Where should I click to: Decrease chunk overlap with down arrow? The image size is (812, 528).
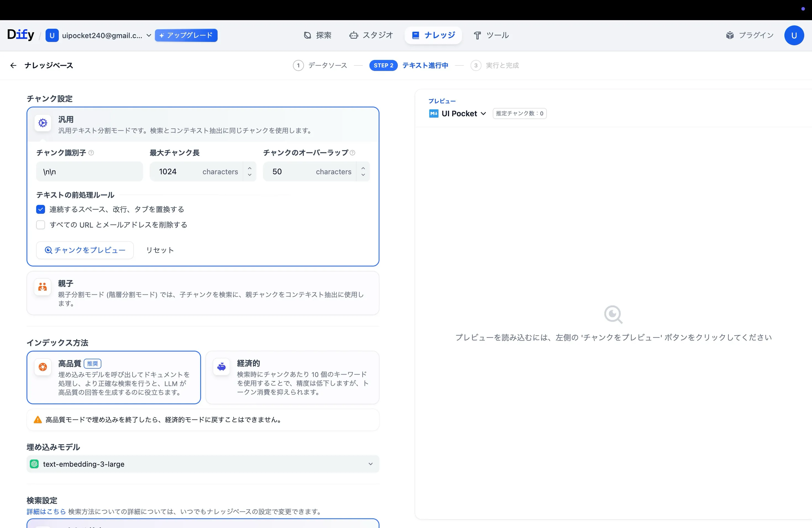pyautogui.click(x=363, y=175)
